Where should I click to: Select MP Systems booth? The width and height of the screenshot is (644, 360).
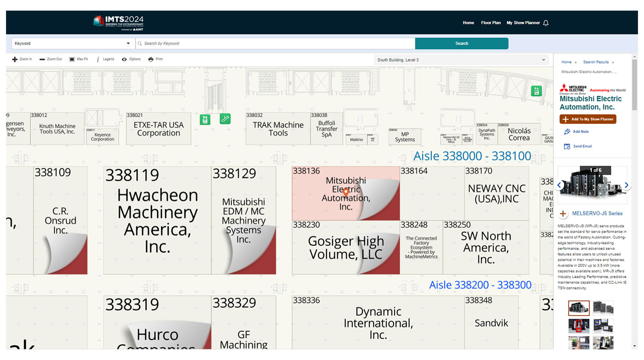coord(405,137)
